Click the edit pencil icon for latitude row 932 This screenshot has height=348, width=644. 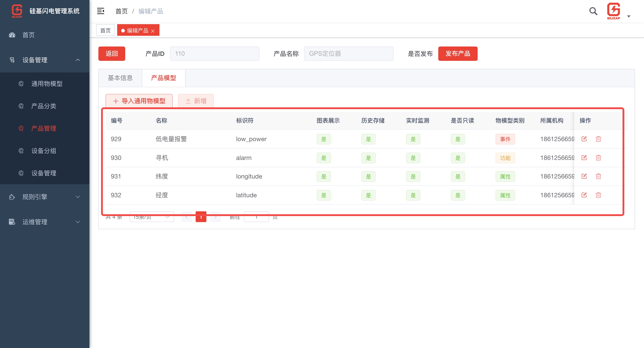584,195
